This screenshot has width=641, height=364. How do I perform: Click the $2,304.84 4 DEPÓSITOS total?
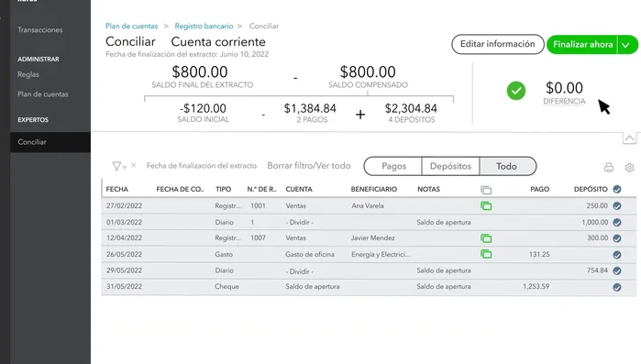coord(411,113)
